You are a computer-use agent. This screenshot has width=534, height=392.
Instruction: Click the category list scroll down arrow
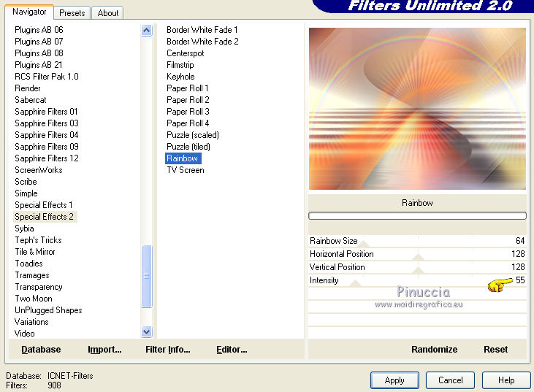(x=146, y=331)
